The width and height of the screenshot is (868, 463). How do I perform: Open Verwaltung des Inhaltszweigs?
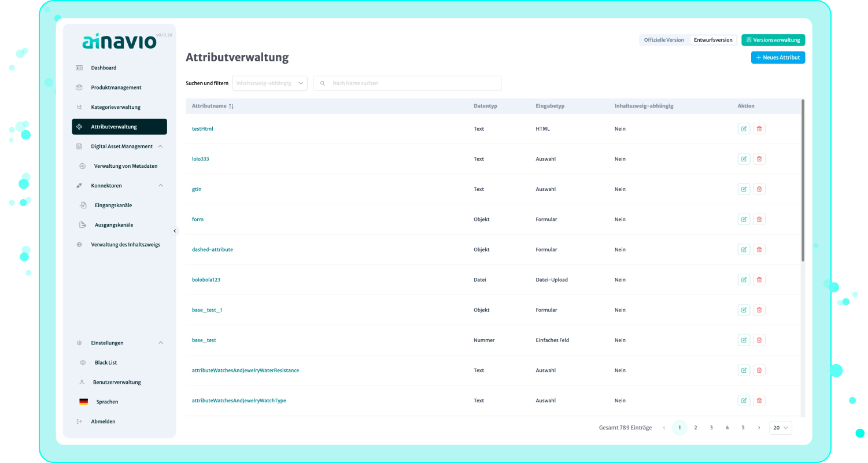[125, 244]
